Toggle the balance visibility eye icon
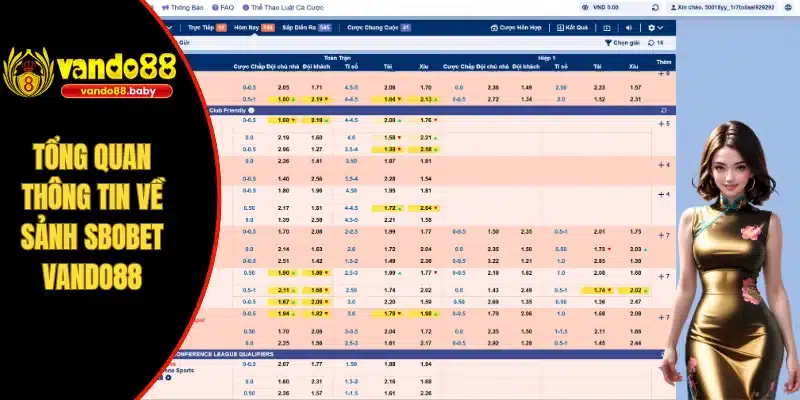 pyautogui.click(x=585, y=8)
